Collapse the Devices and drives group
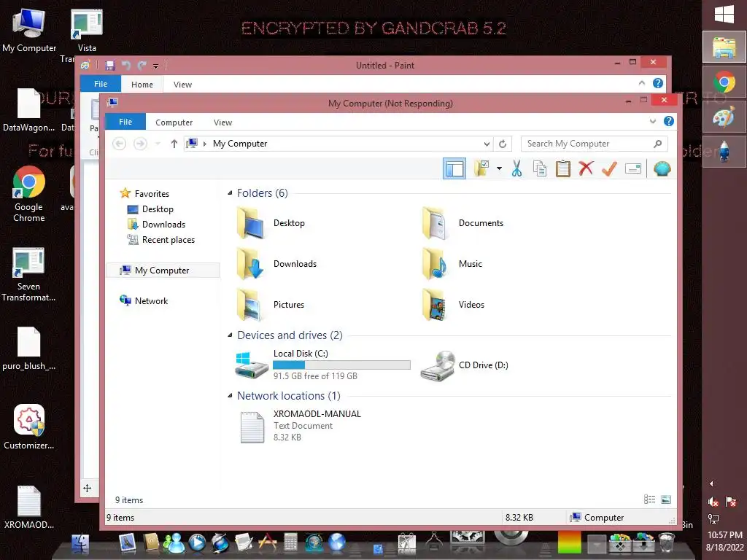The width and height of the screenshot is (747, 560). (230, 335)
